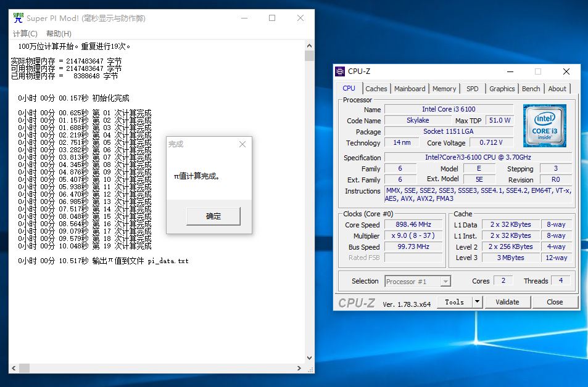Click the Super PI app icon in title bar

click(x=19, y=18)
